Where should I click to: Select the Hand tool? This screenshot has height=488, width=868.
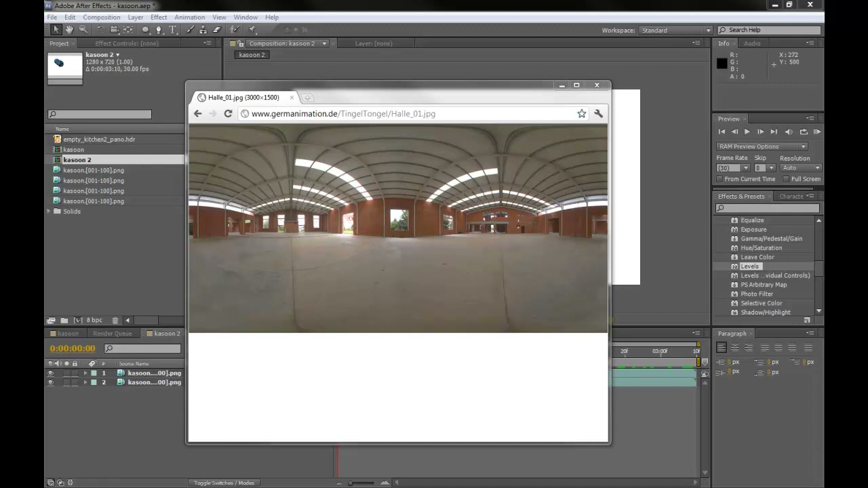tap(70, 30)
